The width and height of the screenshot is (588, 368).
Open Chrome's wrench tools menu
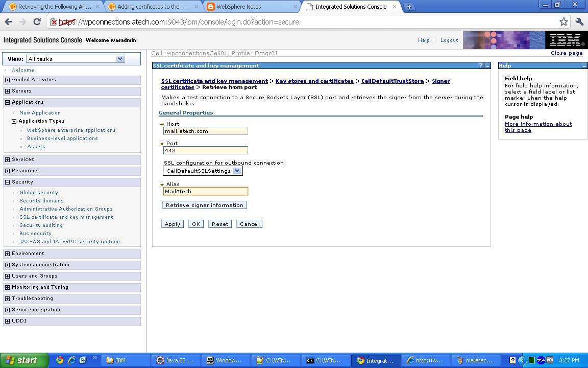click(x=579, y=22)
